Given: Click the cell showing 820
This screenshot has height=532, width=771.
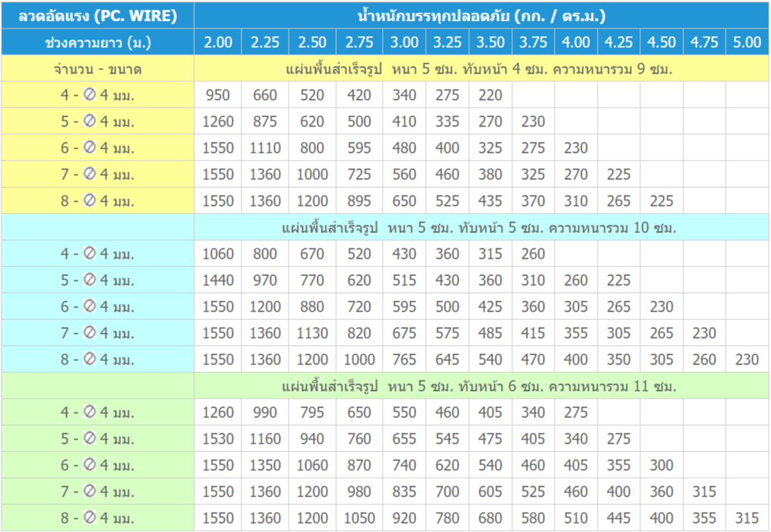Looking at the screenshot, I should tap(360, 333).
